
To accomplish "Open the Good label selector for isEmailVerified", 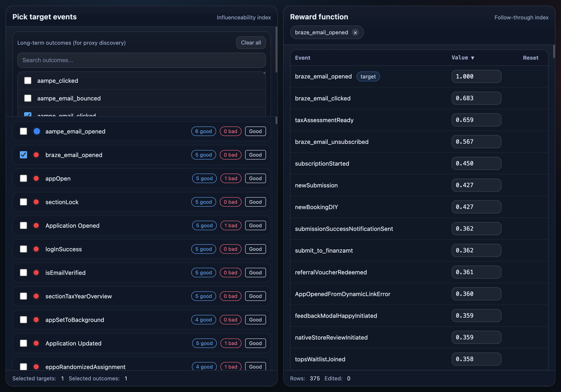I will 255,273.
